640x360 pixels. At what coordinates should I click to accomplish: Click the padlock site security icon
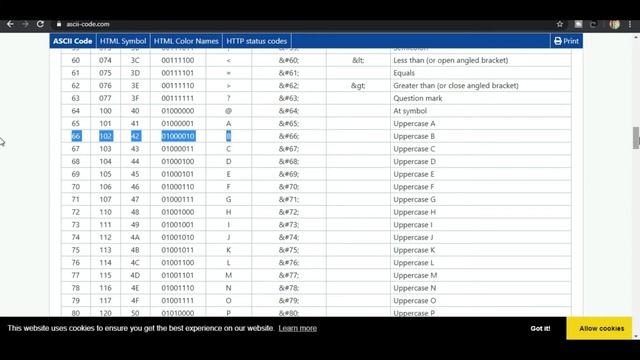pyautogui.click(x=59, y=24)
